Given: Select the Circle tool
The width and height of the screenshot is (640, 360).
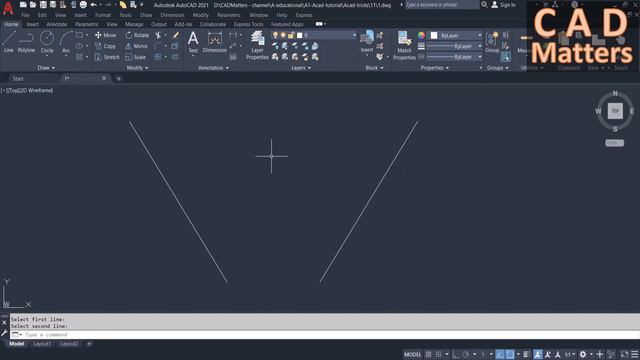Looking at the screenshot, I should (47, 42).
